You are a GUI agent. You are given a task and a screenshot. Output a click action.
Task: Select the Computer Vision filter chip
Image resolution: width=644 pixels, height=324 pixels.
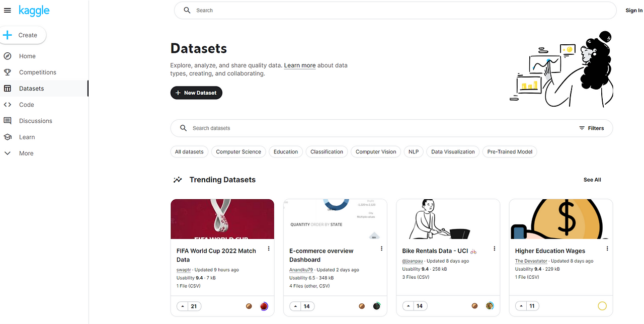pos(376,152)
